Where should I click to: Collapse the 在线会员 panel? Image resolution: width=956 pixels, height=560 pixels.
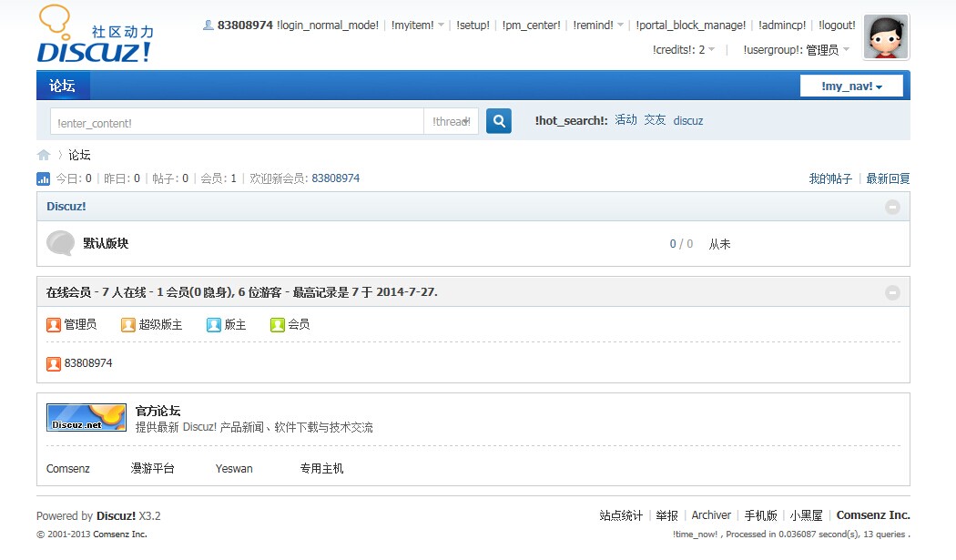(x=893, y=292)
